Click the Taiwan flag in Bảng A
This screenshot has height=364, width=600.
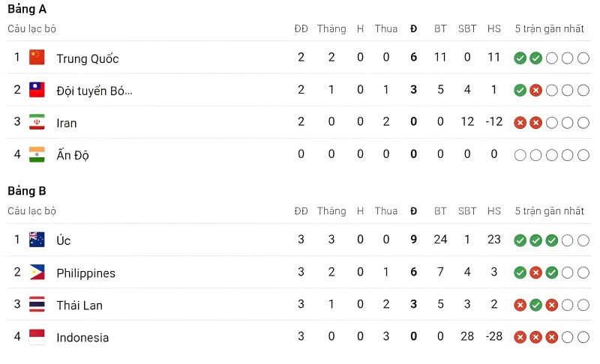coord(37,90)
